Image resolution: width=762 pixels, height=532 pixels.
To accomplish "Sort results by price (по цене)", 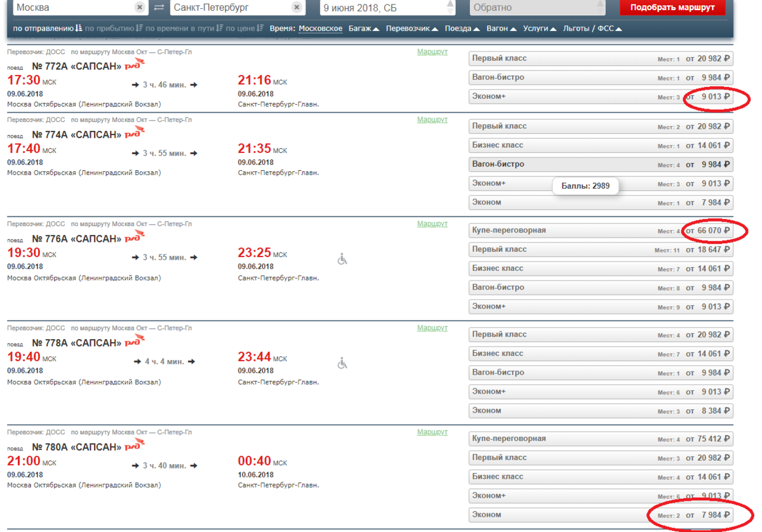I will [x=244, y=29].
